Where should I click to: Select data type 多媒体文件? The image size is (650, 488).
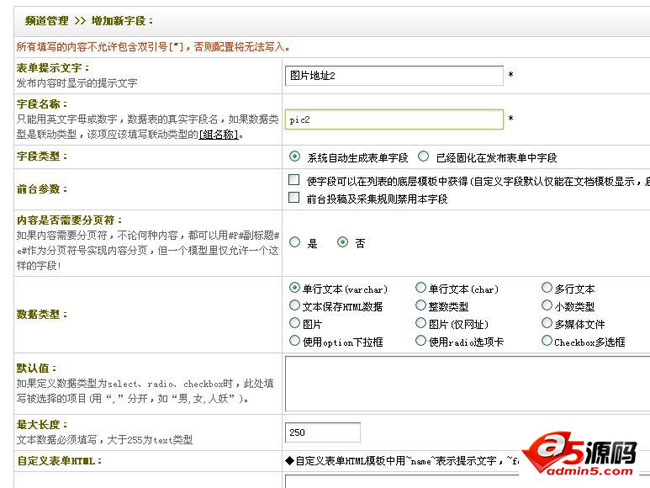(x=547, y=323)
